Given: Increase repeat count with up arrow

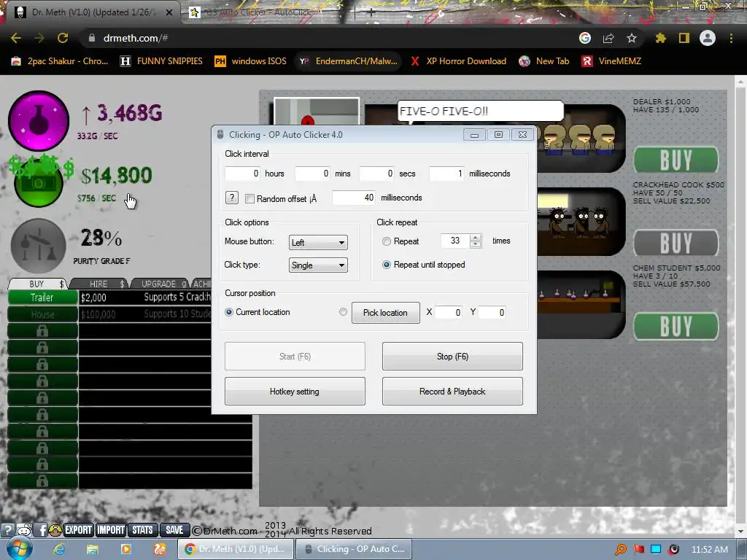Looking at the screenshot, I should [x=476, y=238].
